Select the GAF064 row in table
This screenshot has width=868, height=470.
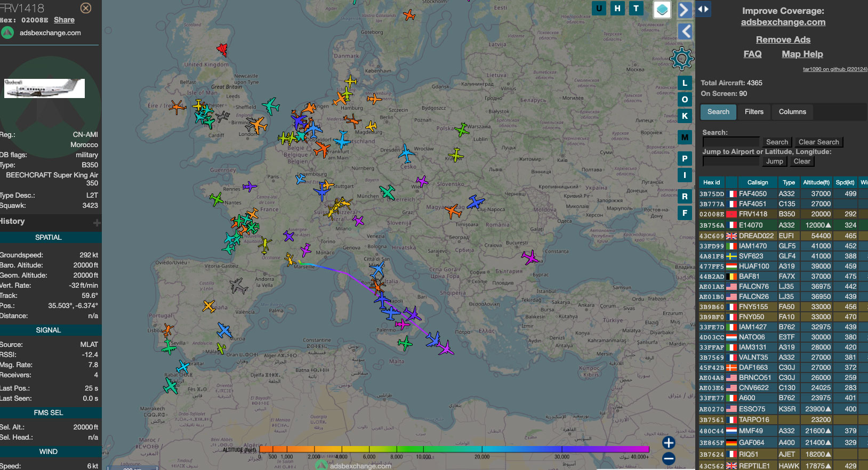coord(783,442)
